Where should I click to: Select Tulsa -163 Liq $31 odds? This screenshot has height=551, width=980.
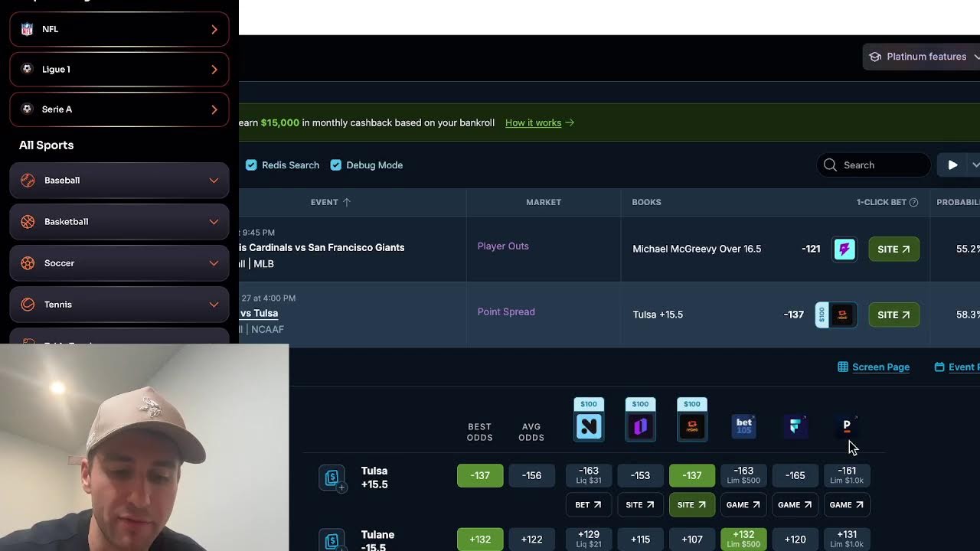point(589,475)
